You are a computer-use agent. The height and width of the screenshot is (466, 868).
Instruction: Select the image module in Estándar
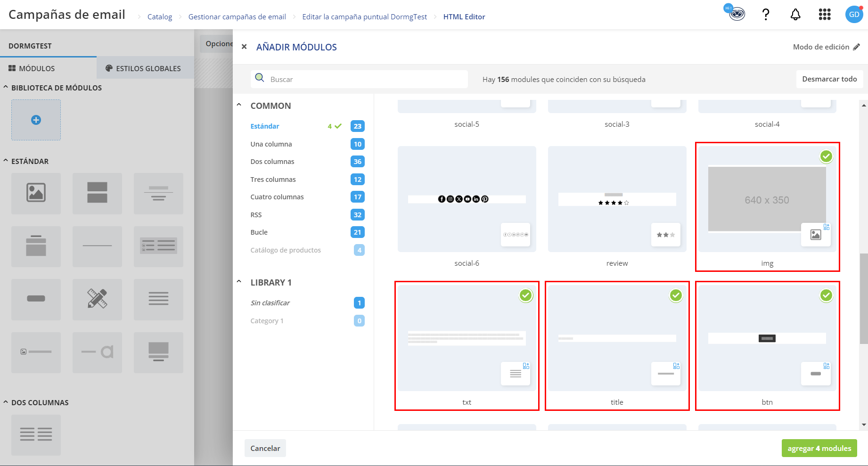[x=36, y=193]
